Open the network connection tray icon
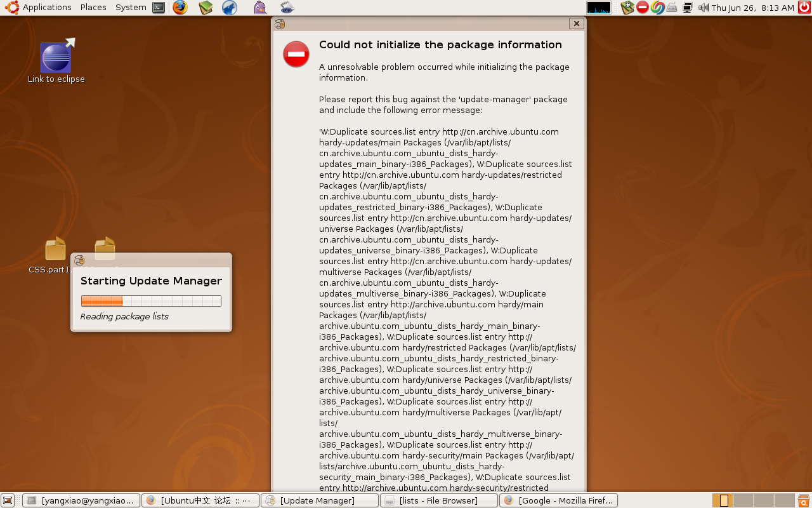Image resolution: width=812 pixels, height=508 pixels. (687, 8)
